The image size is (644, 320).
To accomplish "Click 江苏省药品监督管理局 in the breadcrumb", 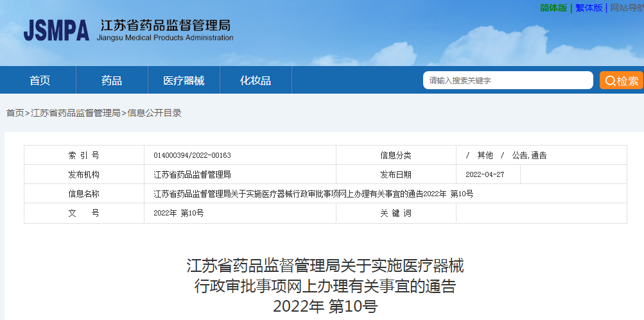I will [76, 113].
